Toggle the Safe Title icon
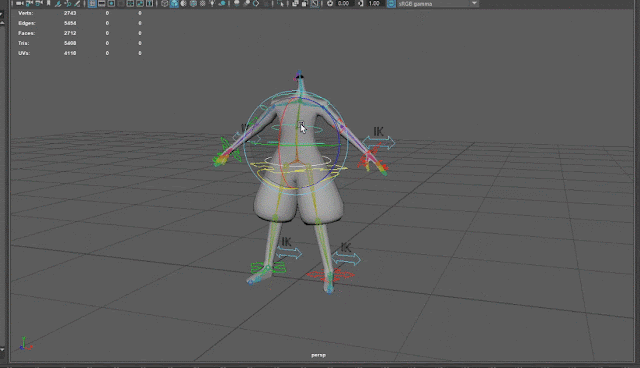 pyautogui.click(x=149, y=3)
